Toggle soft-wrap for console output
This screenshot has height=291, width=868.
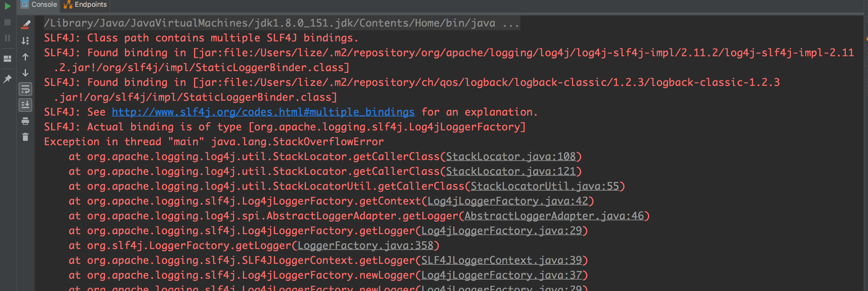(25, 89)
